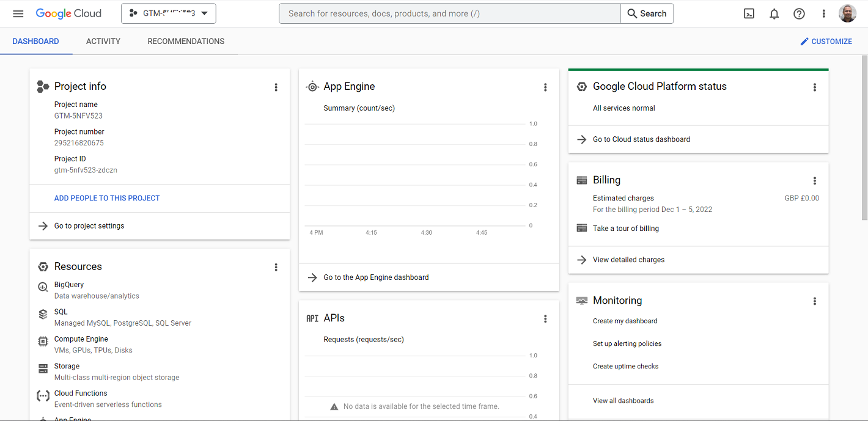868x421 pixels.
Task: Focus the resources search input field
Action: click(449, 13)
